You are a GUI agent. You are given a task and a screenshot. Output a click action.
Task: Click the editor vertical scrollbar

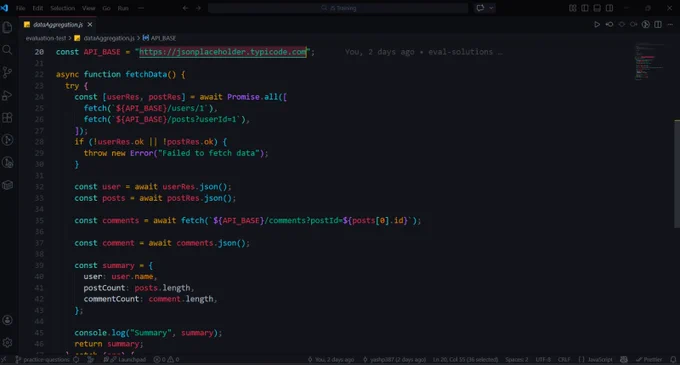pyautogui.click(x=677, y=173)
